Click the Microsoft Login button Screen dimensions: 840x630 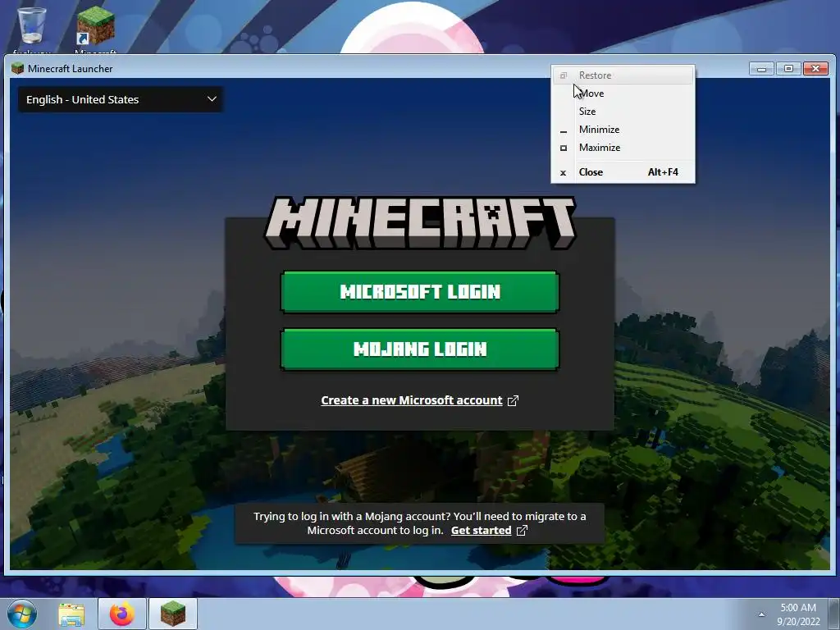420,292
